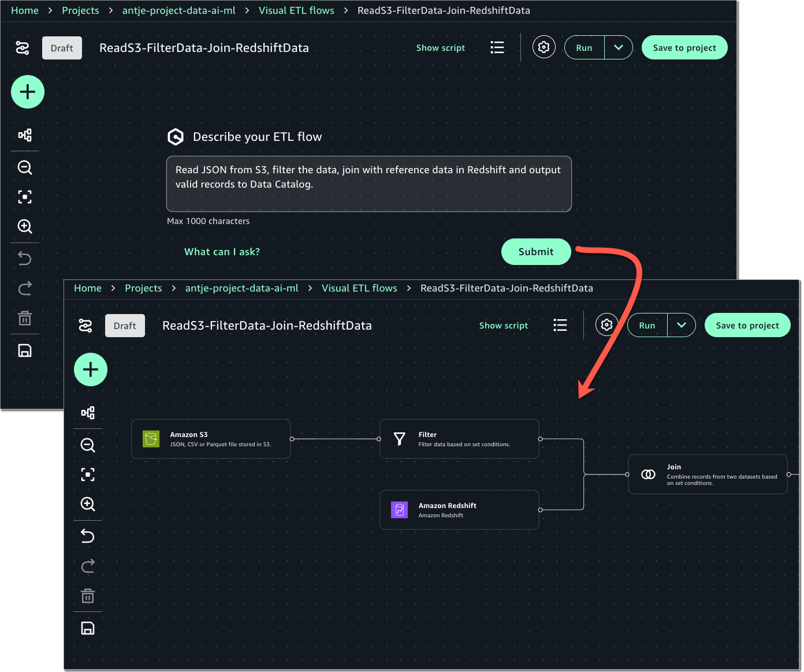Zoom in the canvas in the front window
The height and width of the screenshot is (672, 804).
(x=88, y=504)
